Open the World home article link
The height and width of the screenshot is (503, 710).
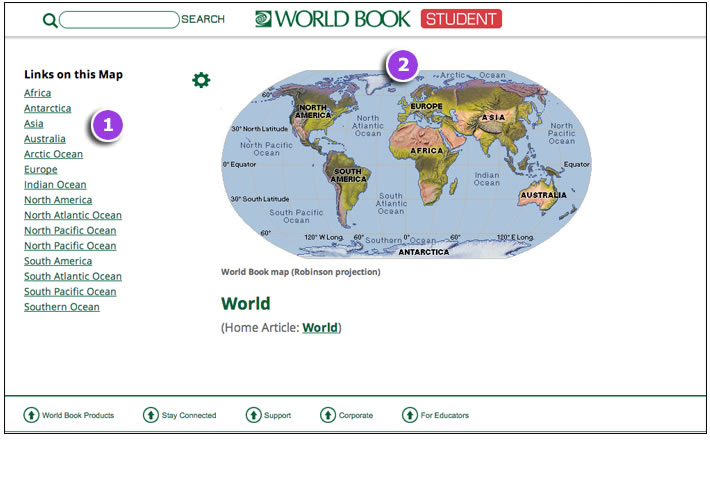[x=320, y=328]
